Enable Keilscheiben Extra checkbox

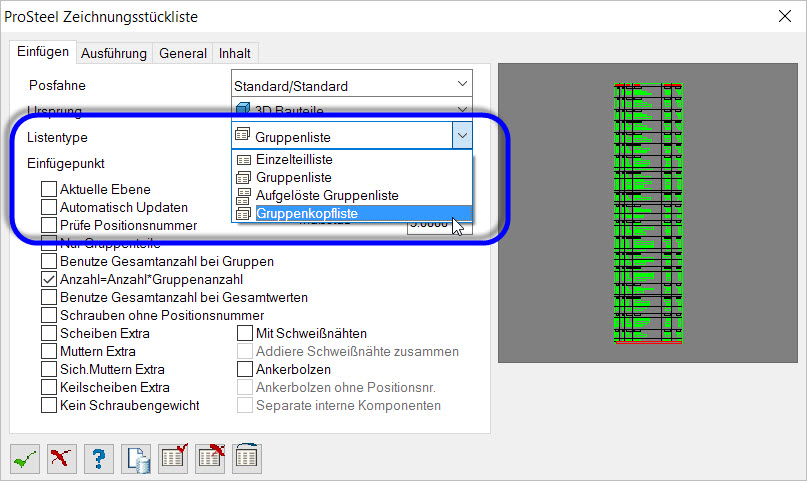point(49,387)
